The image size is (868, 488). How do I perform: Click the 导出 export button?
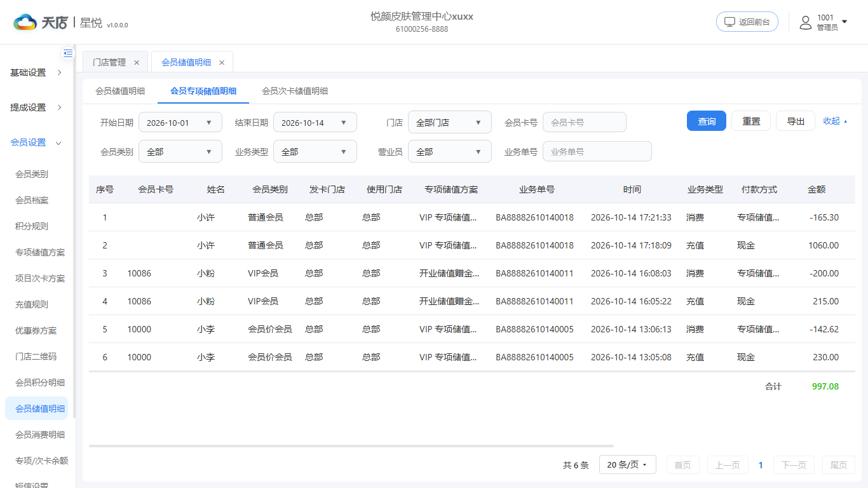pyautogui.click(x=796, y=121)
